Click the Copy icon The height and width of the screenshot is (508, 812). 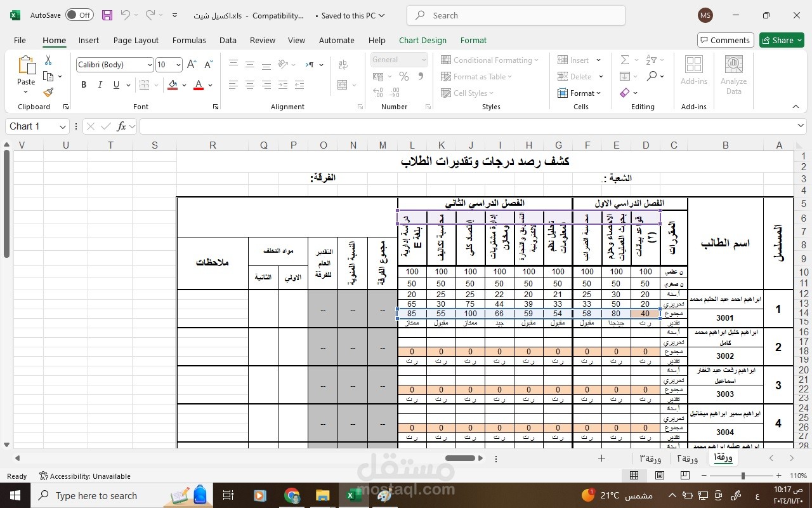click(48, 76)
